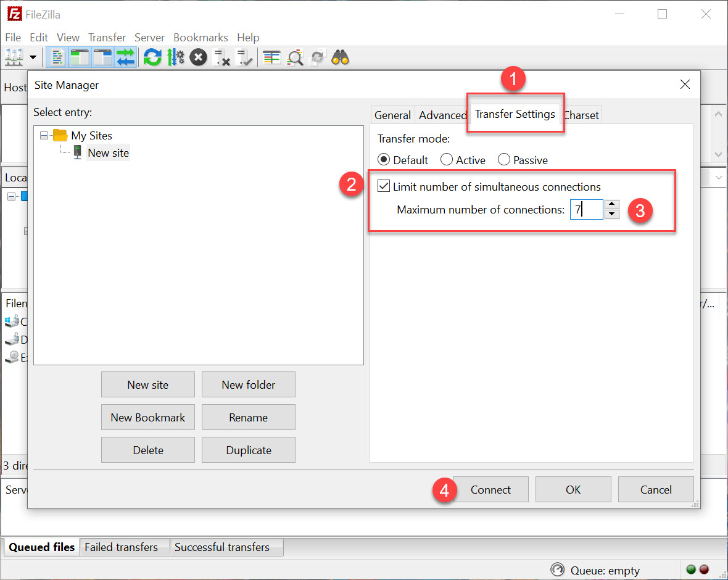Uncheck Limit number of simultaneous connections

(x=384, y=186)
